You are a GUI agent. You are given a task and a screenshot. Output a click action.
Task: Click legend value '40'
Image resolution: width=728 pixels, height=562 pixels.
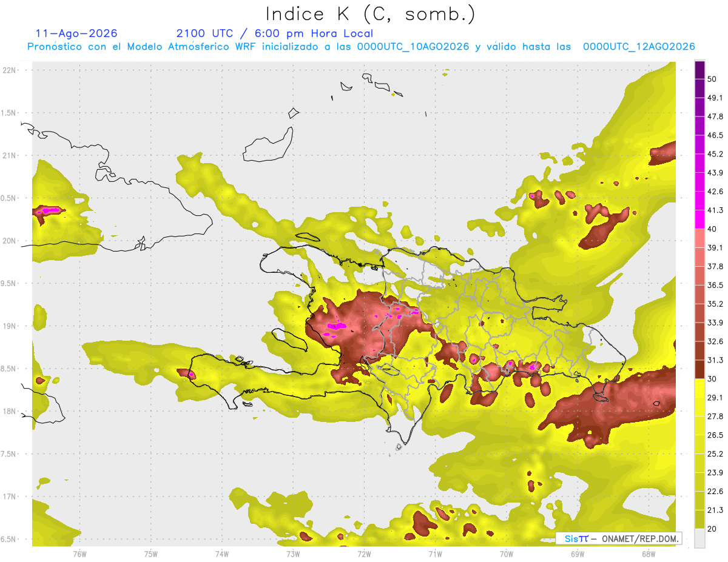pos(712,229)
